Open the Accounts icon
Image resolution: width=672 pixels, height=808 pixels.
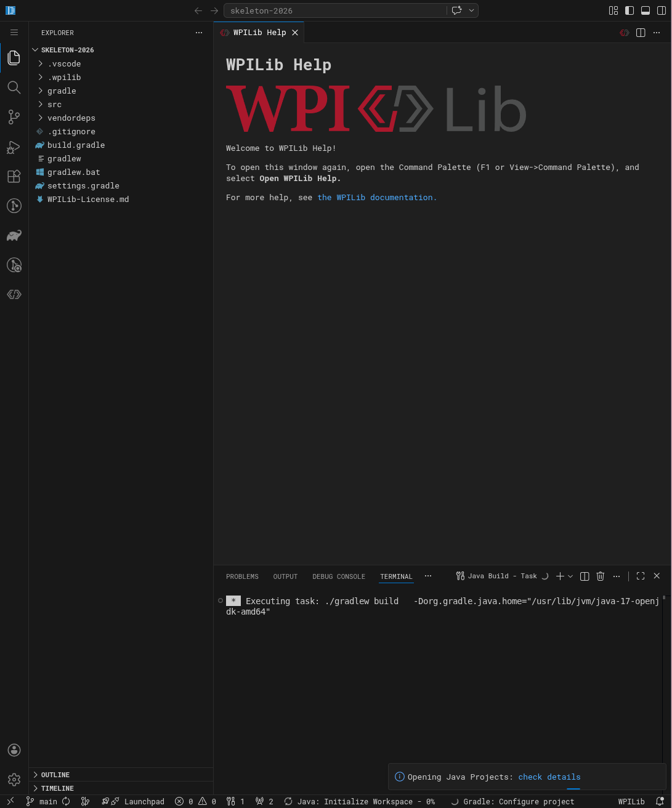[14, 750]
